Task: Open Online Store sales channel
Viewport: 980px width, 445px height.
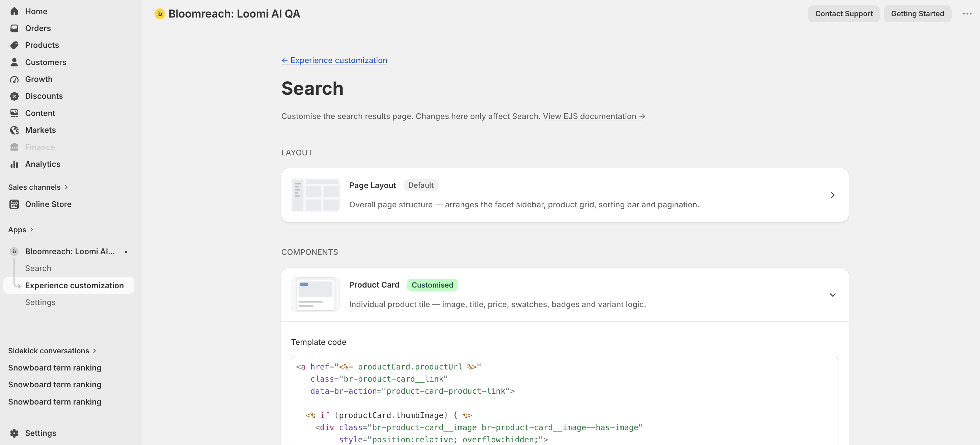Action: point(69,204)
